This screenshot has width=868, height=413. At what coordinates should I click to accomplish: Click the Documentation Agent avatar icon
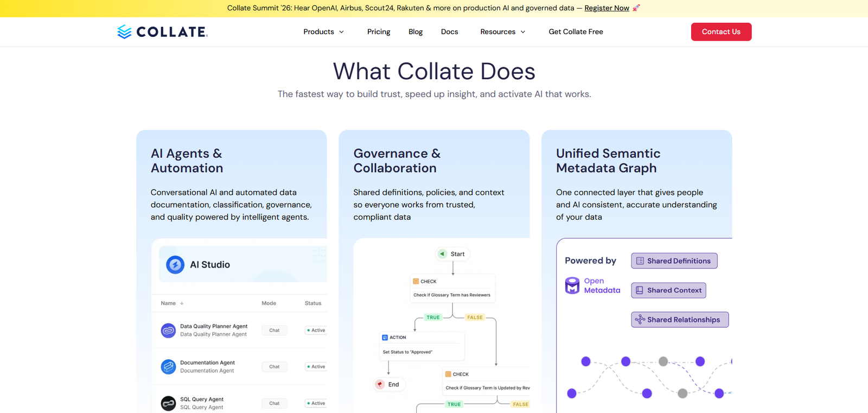coord(168,367)
